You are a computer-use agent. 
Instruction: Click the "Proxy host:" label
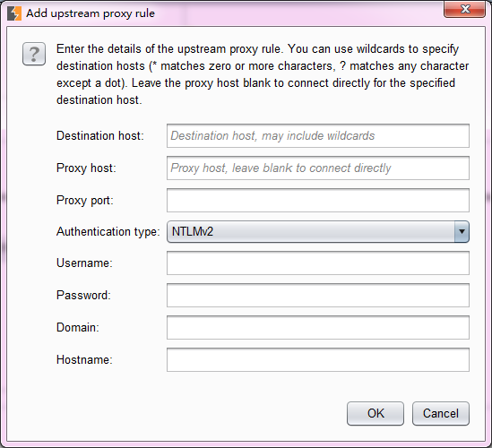86,168
